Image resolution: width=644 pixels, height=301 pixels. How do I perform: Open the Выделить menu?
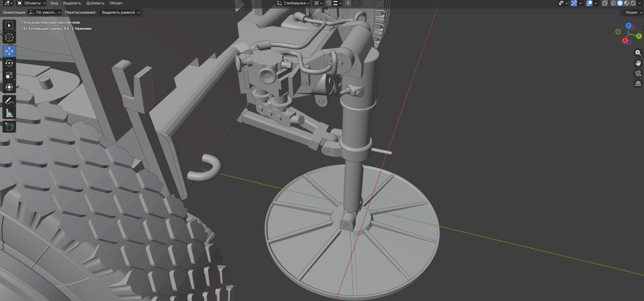click(72, 3)
